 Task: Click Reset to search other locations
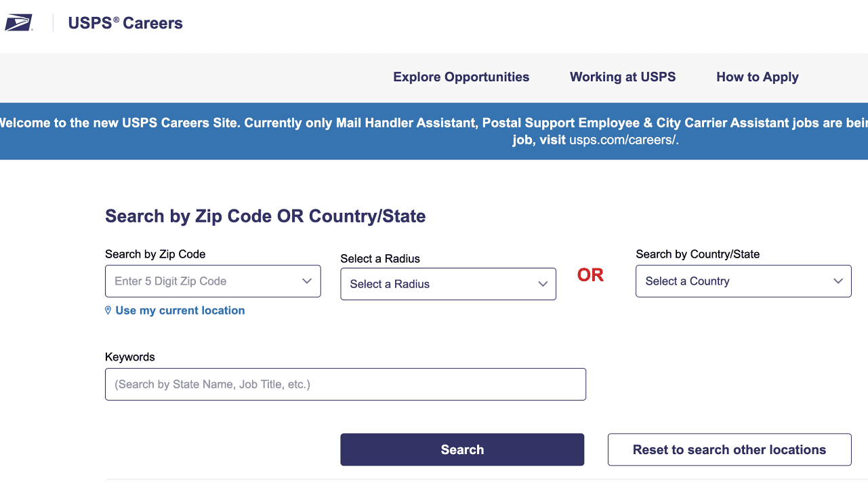click(729, 449)
